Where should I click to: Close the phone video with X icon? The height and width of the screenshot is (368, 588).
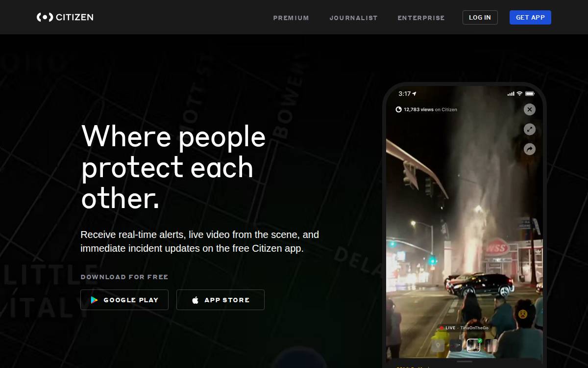click(529, 109)
